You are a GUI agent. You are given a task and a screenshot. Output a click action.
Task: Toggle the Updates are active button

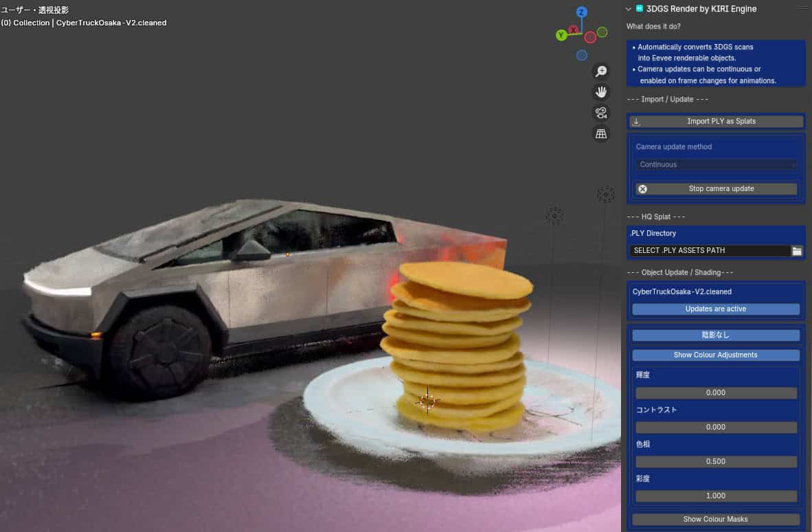[716, 309]
